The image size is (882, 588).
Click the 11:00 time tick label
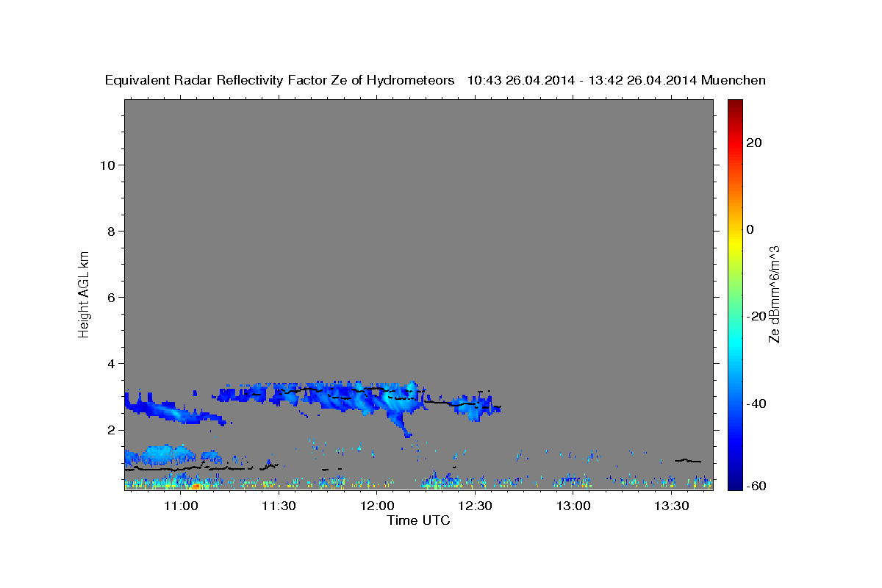(x=180, y=506)
